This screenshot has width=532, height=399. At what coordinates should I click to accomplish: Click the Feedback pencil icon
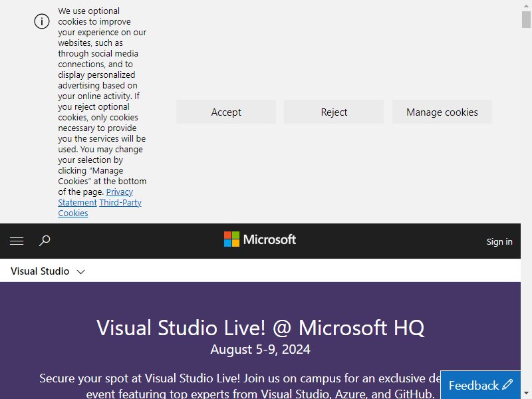[507, 385]
